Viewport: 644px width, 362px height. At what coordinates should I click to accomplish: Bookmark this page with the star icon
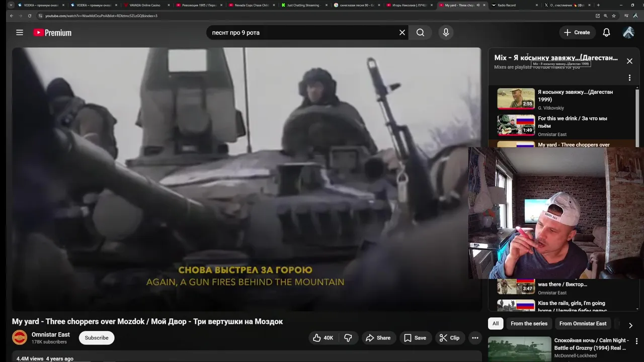click(x=614, y=16)
